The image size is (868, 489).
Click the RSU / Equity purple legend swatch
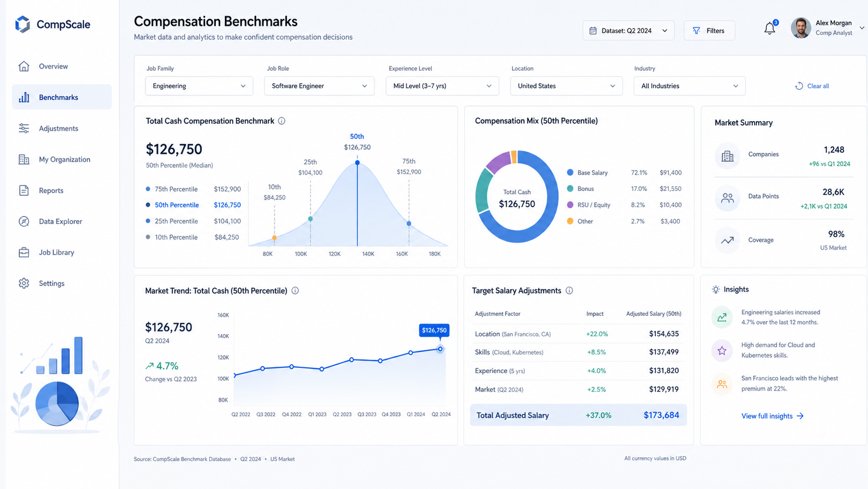570,205
